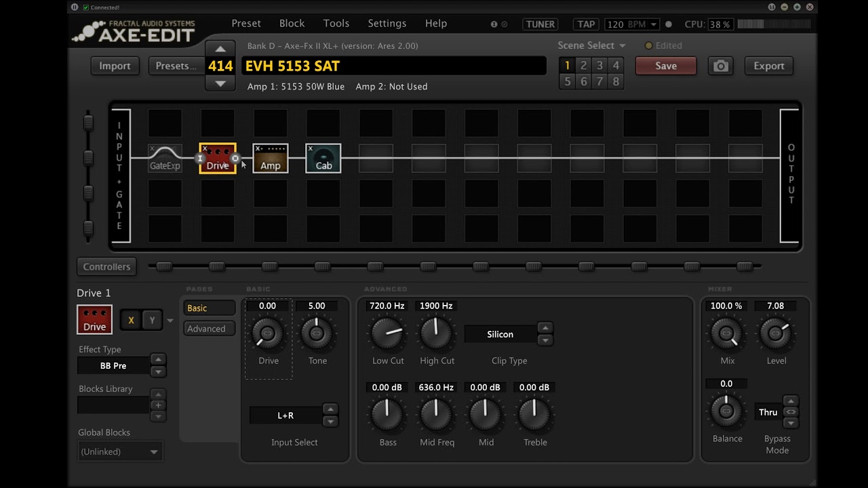Click the Effect Type down arrow
Viewport: 868px width, 488px height.
[158, 371]
